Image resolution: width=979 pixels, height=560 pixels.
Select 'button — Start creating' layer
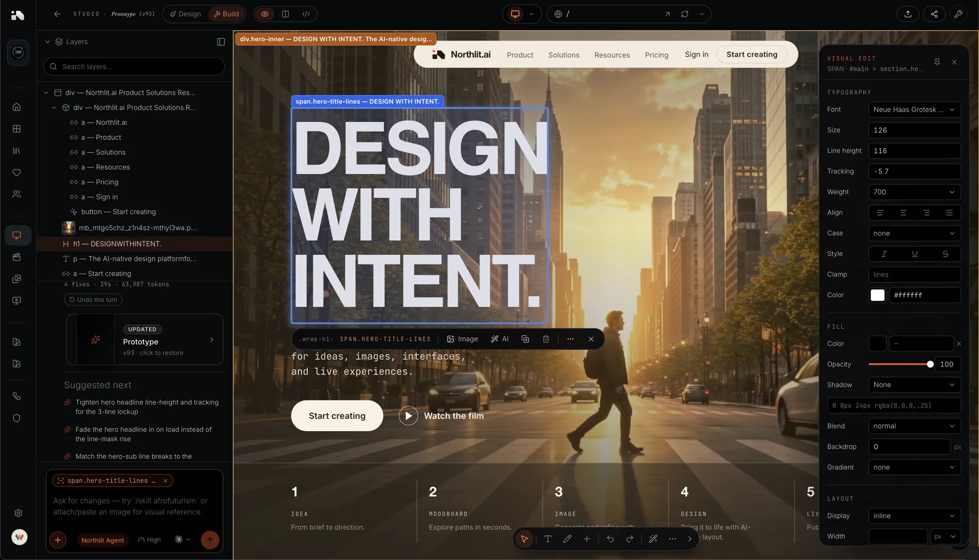[x=118, y=212]
